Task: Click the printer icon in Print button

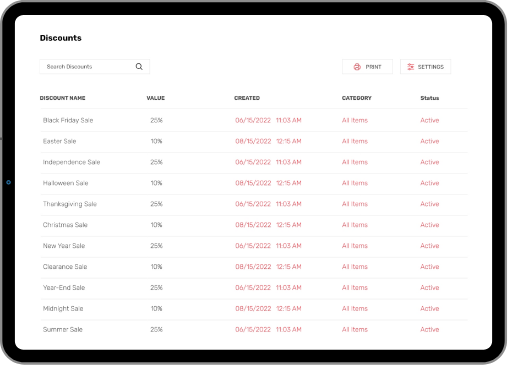Action: tap(357, 67)
